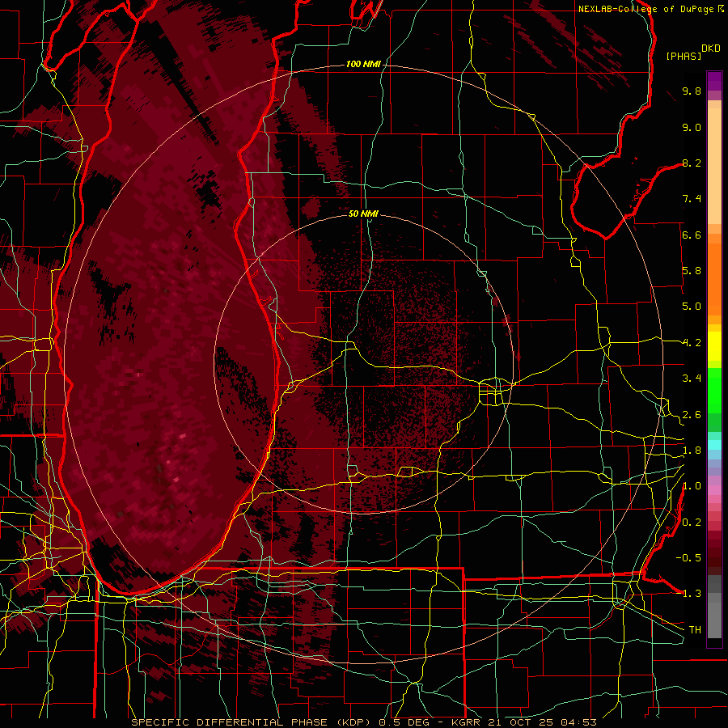Click the 5.0 scale value
The image size is (728, 728).
pos(692,307)
